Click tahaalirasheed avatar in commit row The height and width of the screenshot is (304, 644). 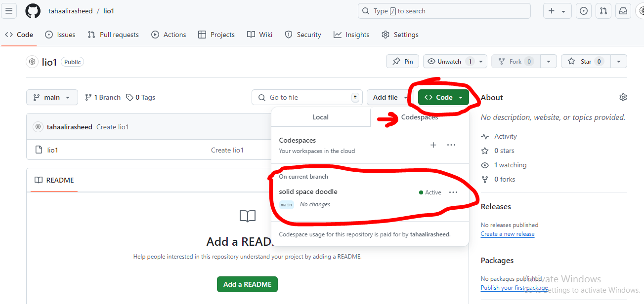tap(38, 127)
